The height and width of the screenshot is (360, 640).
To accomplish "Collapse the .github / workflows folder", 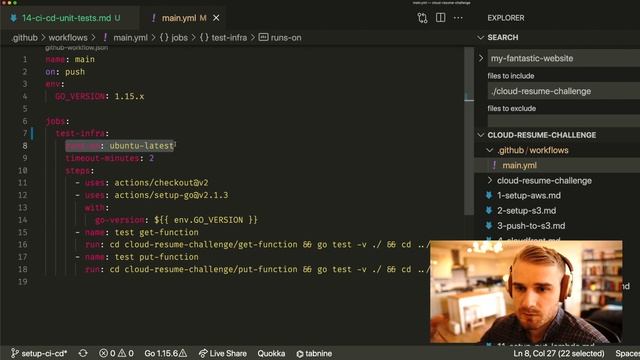I will (x=532, y=150).
